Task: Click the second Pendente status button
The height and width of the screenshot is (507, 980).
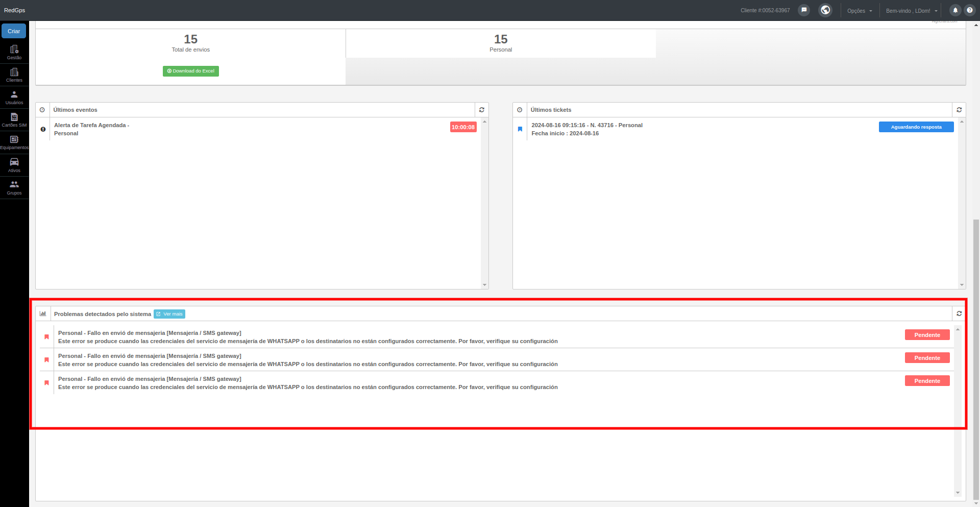Action: coord(927,358)
